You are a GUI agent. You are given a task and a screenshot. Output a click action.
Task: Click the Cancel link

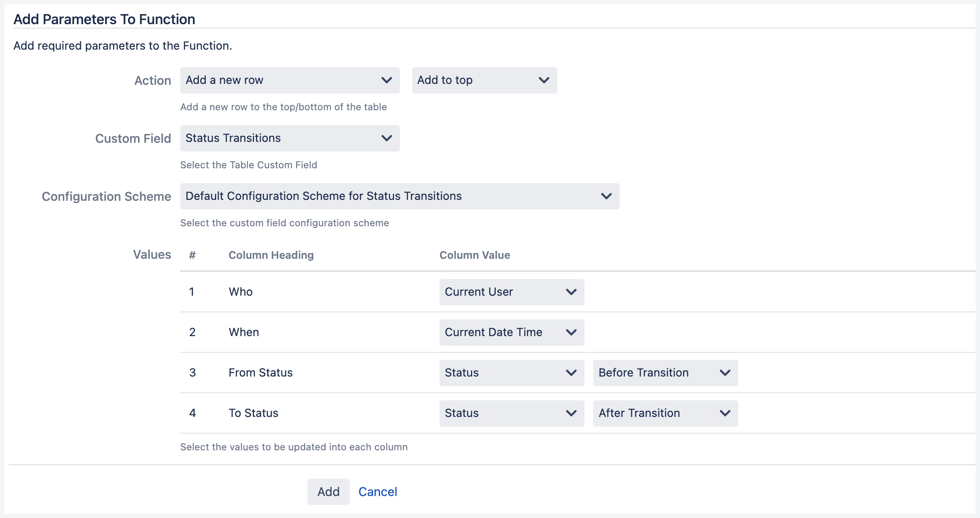coord(377,492)
